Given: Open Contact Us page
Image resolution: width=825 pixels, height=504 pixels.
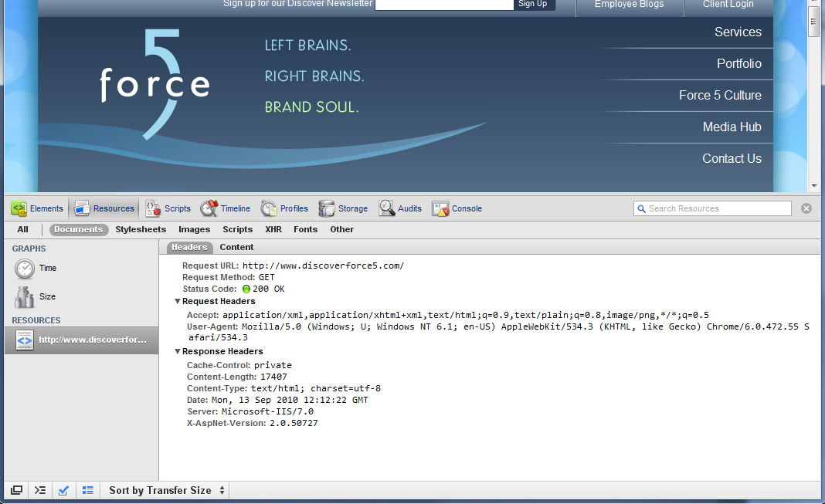Looking at the screenshot, I should (x=732, y=158).
